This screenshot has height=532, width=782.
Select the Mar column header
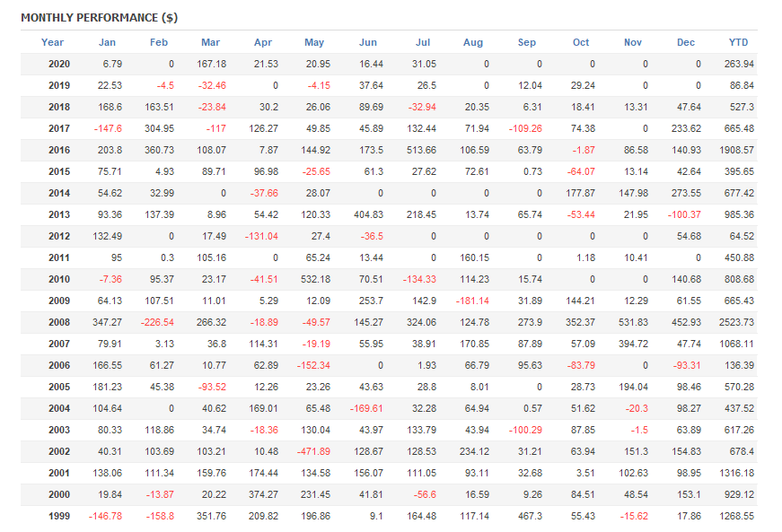point(211,42)
